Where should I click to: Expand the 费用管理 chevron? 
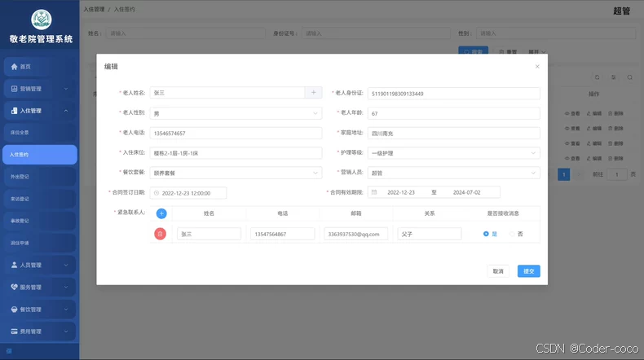tap(66, 331)
